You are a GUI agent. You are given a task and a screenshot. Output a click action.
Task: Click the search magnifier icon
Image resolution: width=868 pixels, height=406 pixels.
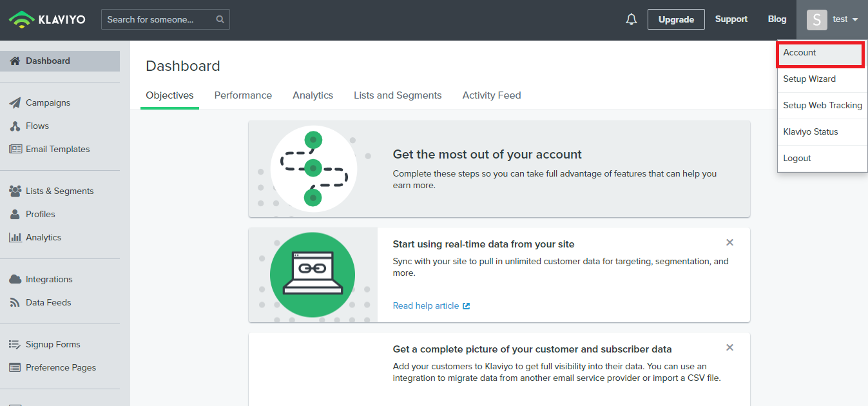pos(220,19)
